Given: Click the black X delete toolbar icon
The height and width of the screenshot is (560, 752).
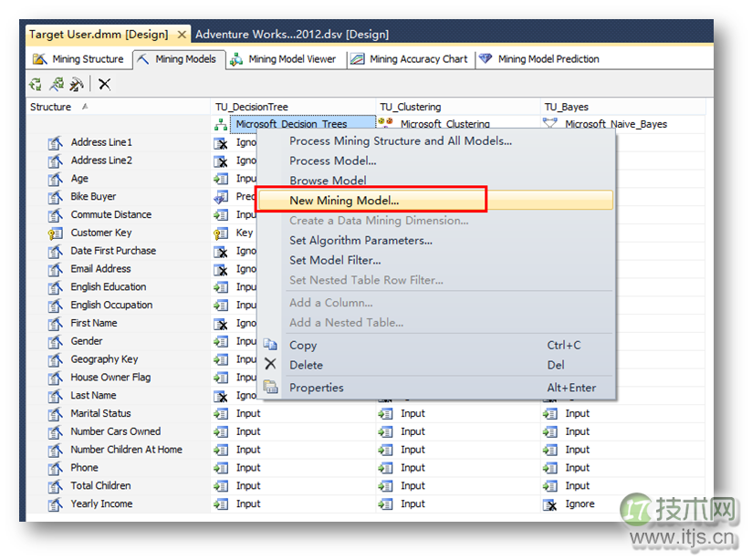Looking at the screenshot, I should tap(105, 85).
